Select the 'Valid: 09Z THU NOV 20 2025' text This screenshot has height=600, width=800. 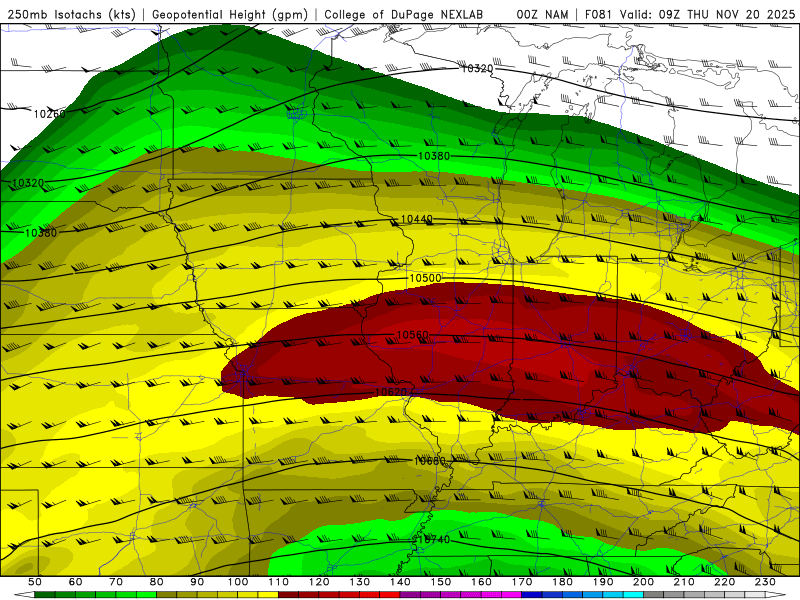pos(707,14)
